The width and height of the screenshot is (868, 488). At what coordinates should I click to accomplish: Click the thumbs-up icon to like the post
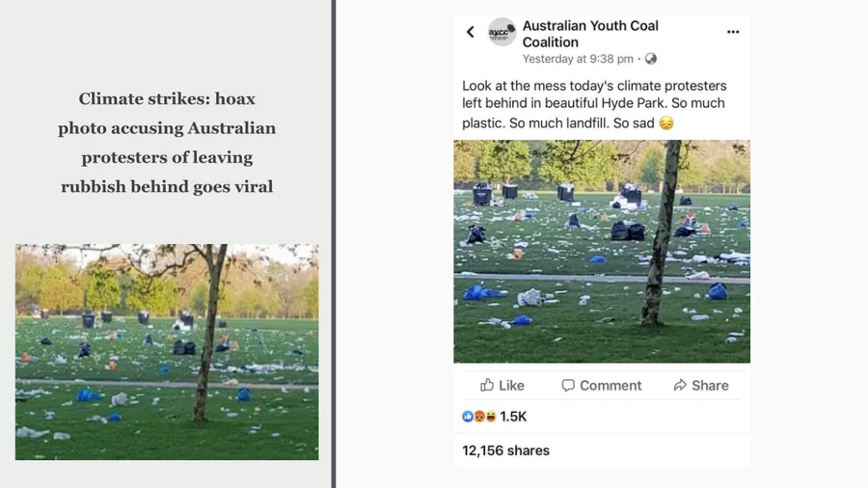click(487, 385)
